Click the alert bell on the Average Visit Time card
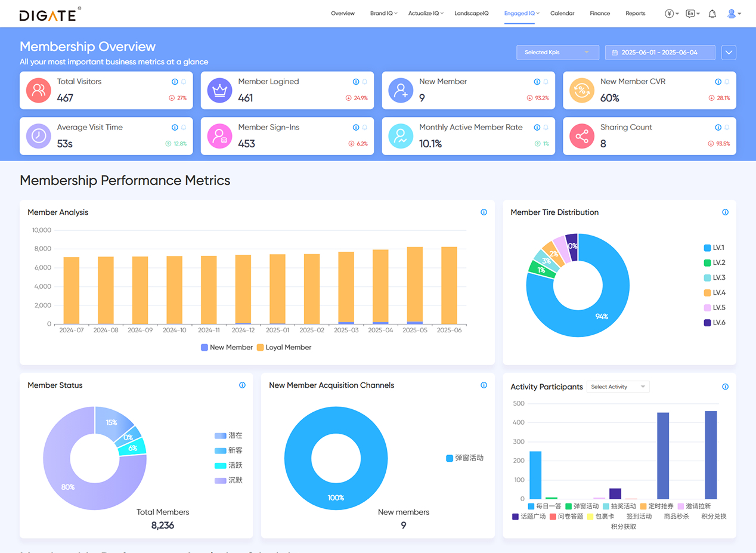 click(184, 128)
